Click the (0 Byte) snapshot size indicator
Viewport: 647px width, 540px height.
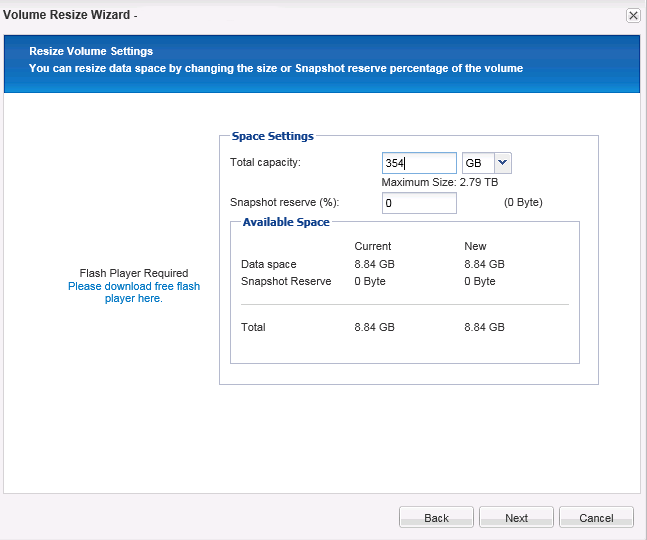click(523, 202)
